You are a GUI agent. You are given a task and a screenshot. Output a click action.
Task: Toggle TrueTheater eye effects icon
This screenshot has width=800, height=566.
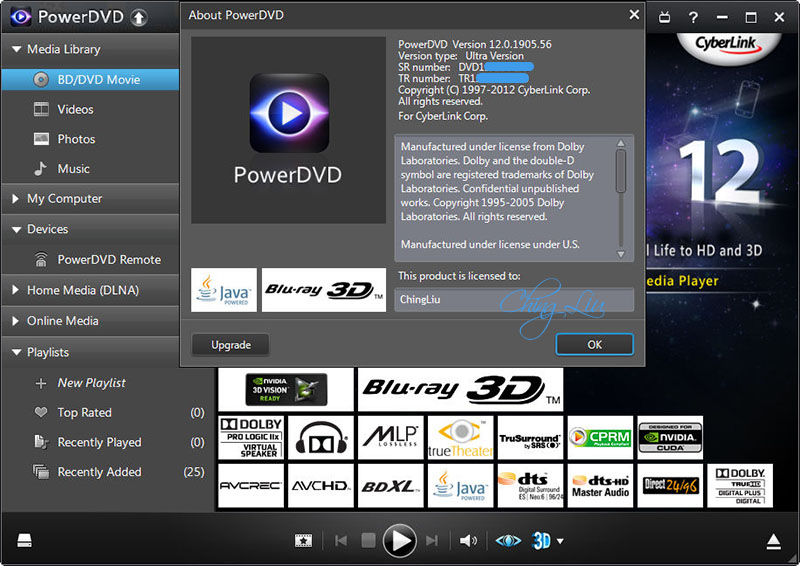(x=508, y=540)
